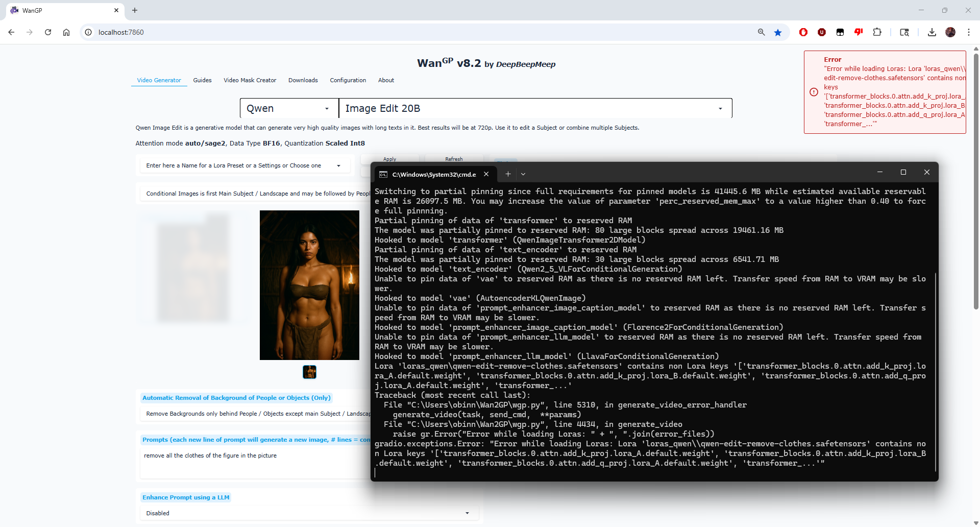Open the Conditional Images mode dropdown
This screenshot has width=980, height=527.
tap(255, 194)
